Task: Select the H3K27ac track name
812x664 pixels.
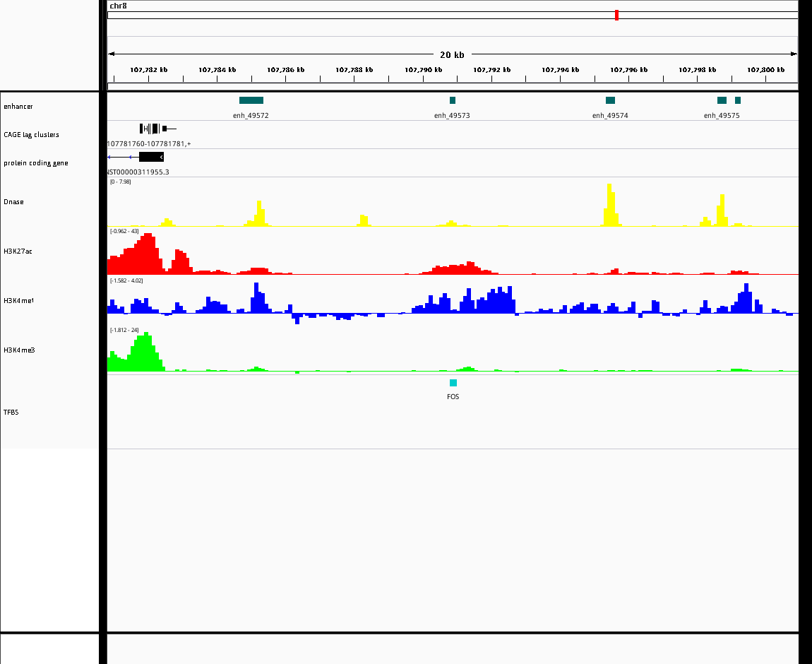Action: pos(18,251)
